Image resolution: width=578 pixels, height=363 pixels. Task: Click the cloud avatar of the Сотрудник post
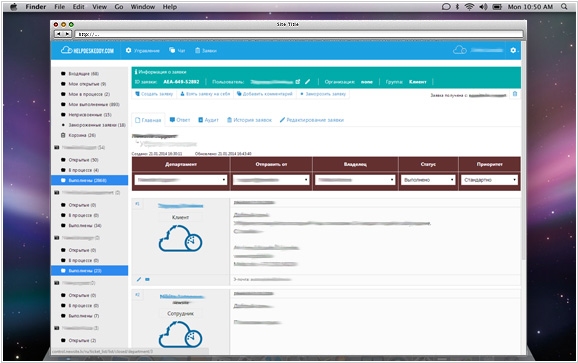180,334
